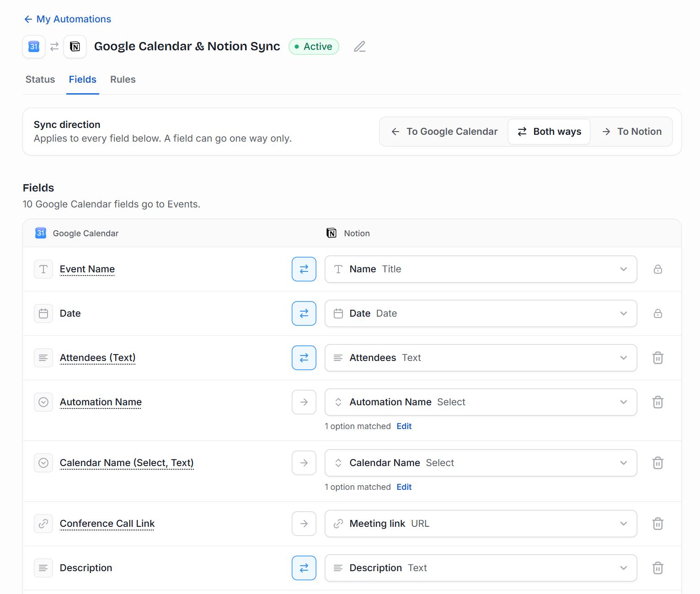
Task: Click the calendar icon beside Date field
Action: click(x=43, y=313)
